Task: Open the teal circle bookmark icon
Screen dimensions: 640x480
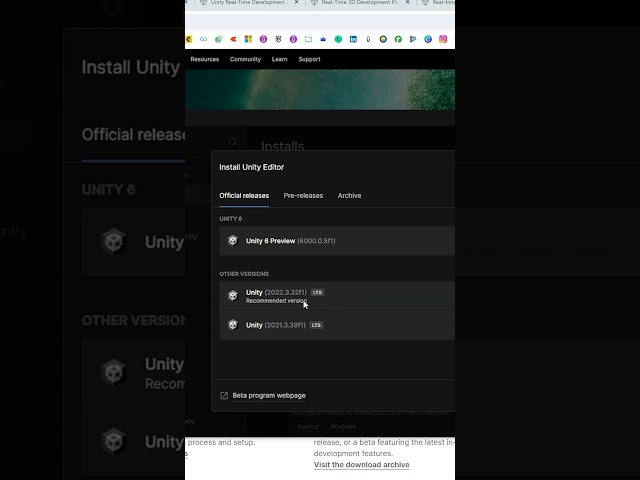Action: [x=338, y=39]
